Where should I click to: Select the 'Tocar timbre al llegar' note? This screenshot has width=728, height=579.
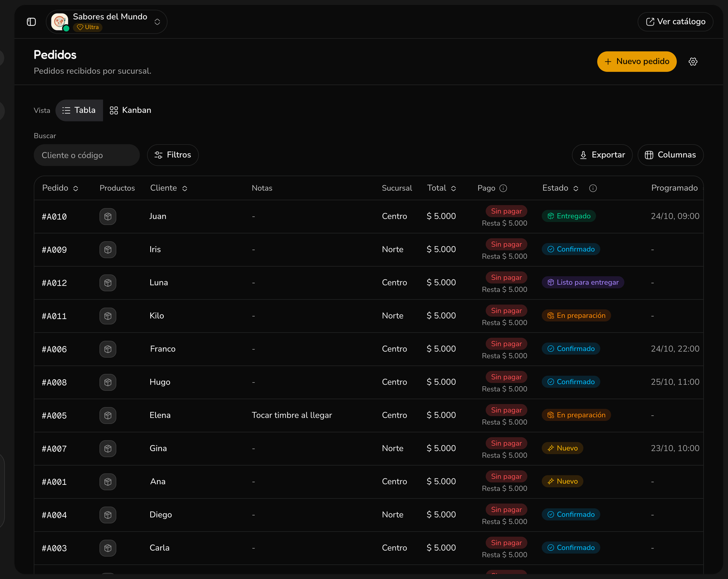tap(292, 415)
